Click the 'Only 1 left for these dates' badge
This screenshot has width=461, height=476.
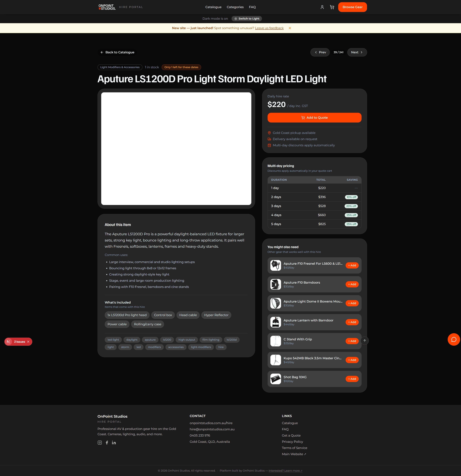coord(181,67)
